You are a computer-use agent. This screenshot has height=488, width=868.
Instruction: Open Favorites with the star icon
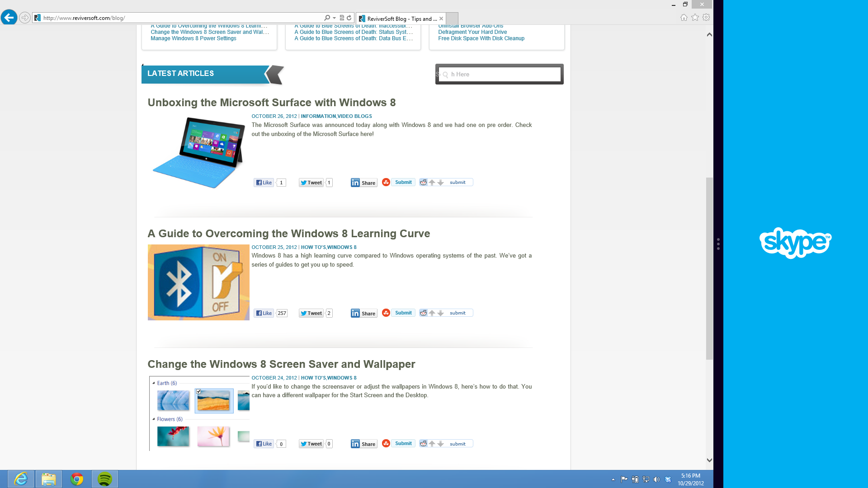(x=695, y=18)
